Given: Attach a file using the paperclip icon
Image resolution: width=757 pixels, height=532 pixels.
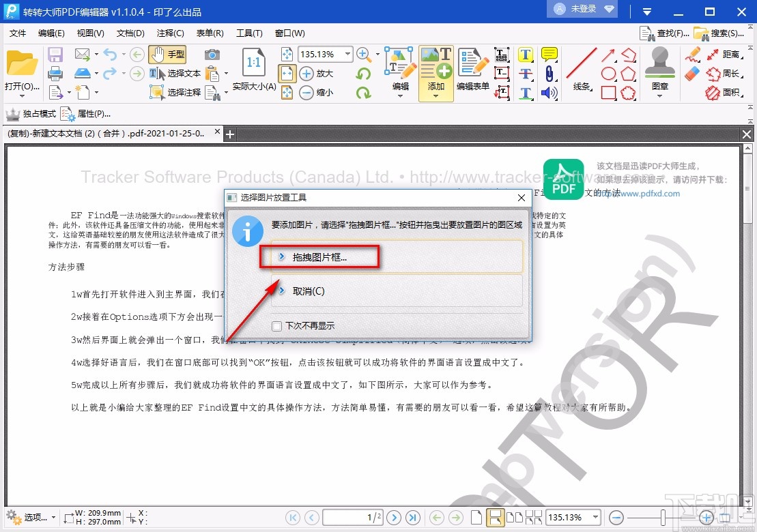Looking at the screenshot, I should [x=549, y=73].
